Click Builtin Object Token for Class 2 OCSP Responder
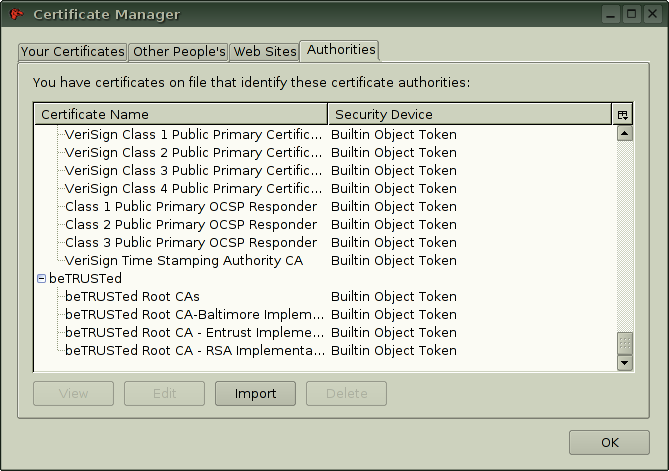The height and width of the screenshot is (471, 669). click(394, 224)
